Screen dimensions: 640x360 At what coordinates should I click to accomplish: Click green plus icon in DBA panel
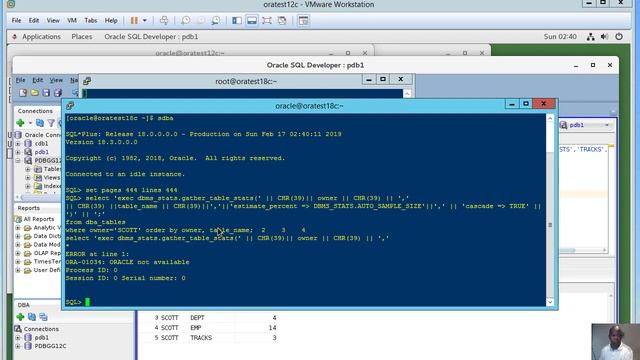pyautogui.click(x=20, y=317)
